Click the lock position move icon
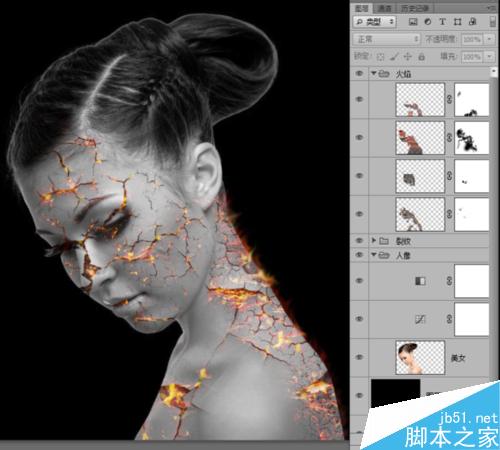The height and width of the screenshot is (450, 500). pos(408,57)
